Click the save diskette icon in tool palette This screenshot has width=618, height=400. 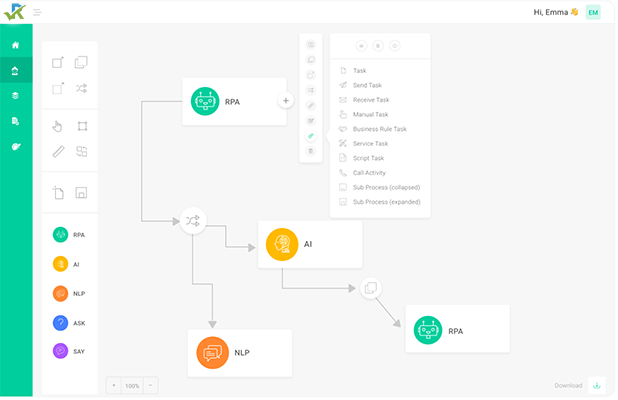click(x=82, y=192)
